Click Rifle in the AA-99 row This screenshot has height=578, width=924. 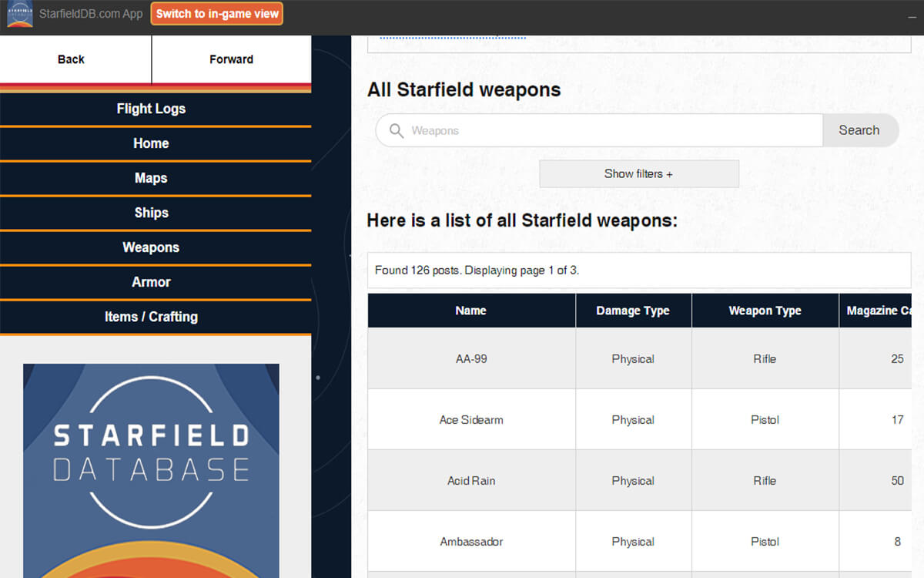(765, 359)
